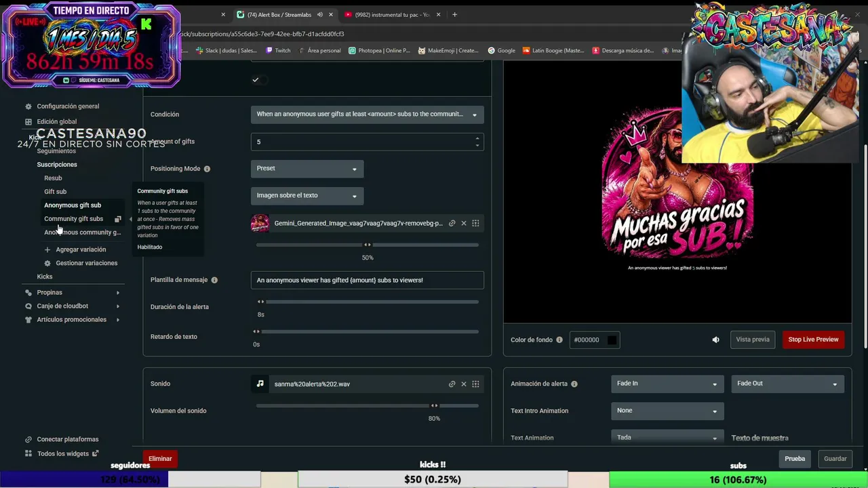Switch to the YouTube instrumental tab

393,14
